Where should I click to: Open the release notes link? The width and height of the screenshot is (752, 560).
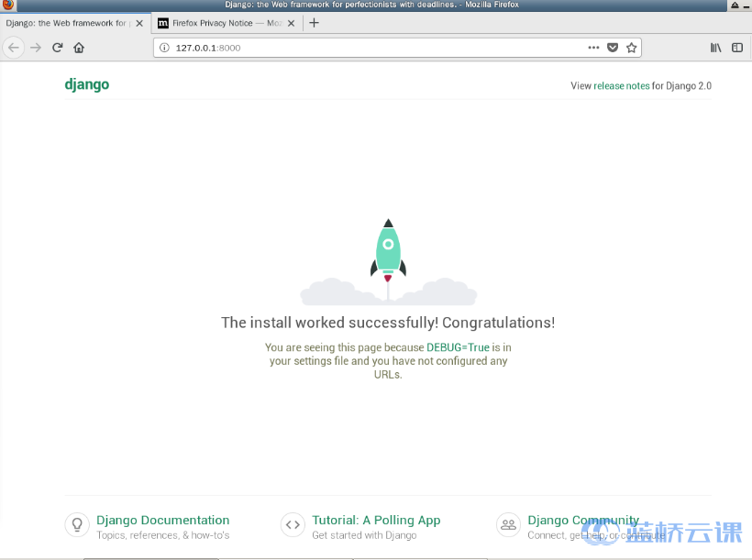click(x=622, y=86)
